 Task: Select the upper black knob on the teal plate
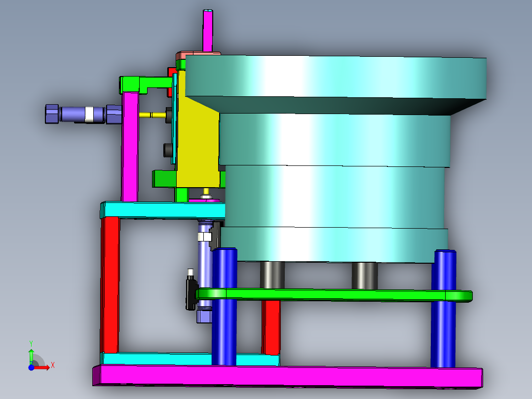tap(169, 115)
